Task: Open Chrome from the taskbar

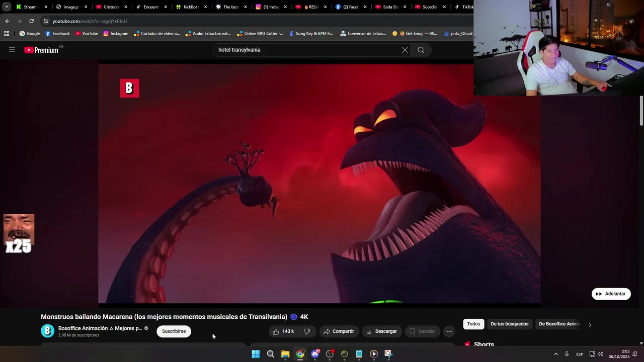Action: coord(300,354)
